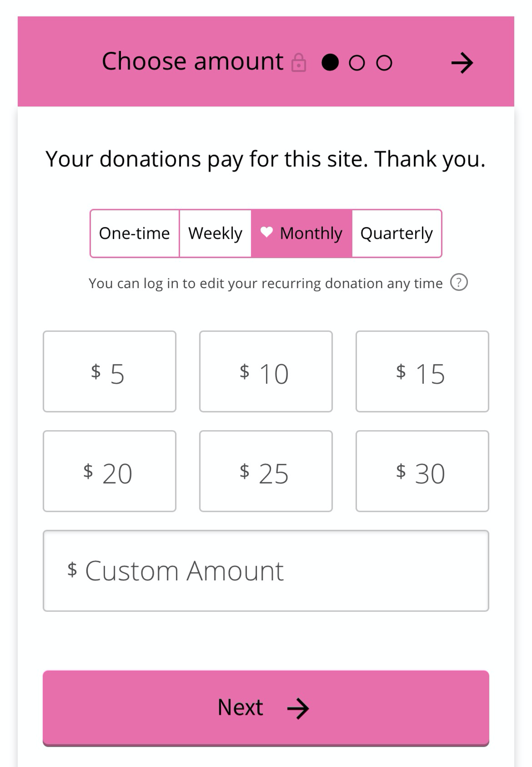The height and width of the screenshot is (767, 532).
Task: Click the Choose amount header title
Action: coord(192,61)
